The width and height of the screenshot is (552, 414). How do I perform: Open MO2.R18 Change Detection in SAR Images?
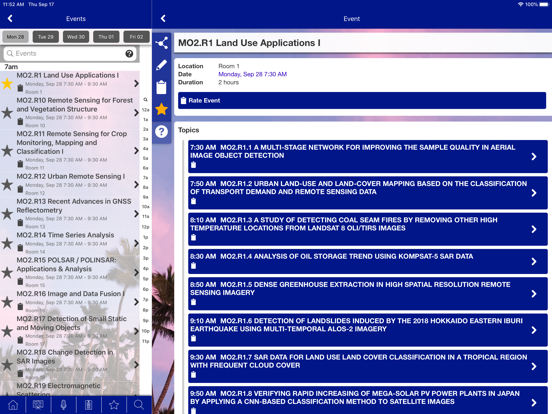tap(70, 364)
